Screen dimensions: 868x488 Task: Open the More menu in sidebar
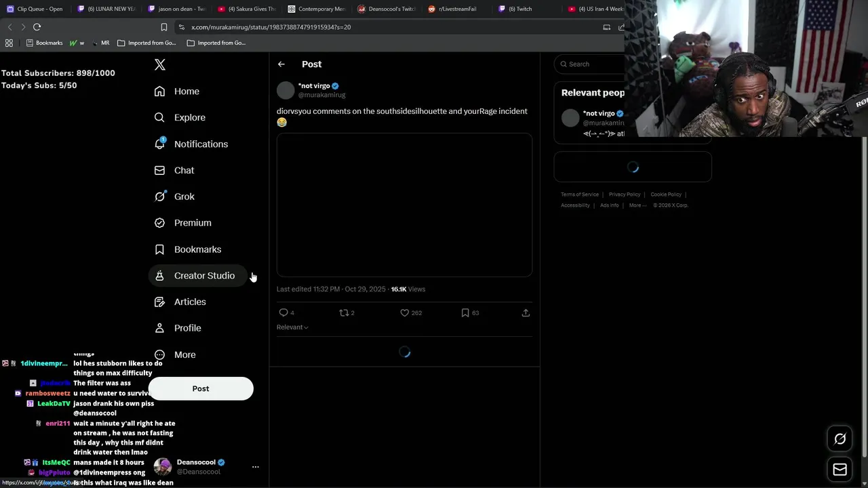174,354
